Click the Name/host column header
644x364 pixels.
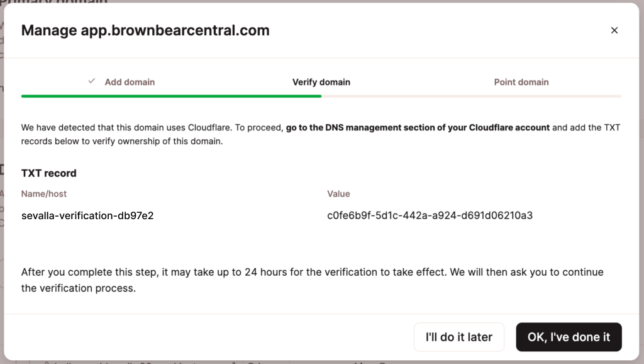pos(44,193)
